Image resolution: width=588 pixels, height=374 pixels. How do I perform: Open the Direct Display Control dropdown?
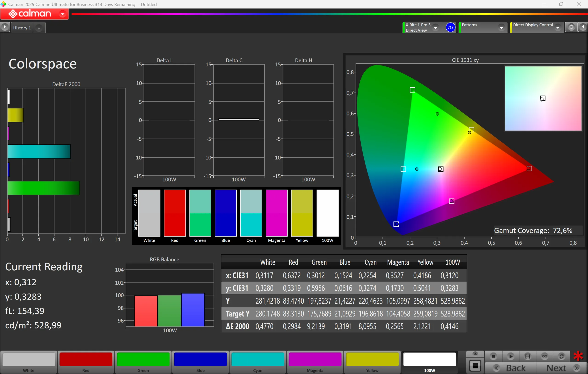(557, 28)
